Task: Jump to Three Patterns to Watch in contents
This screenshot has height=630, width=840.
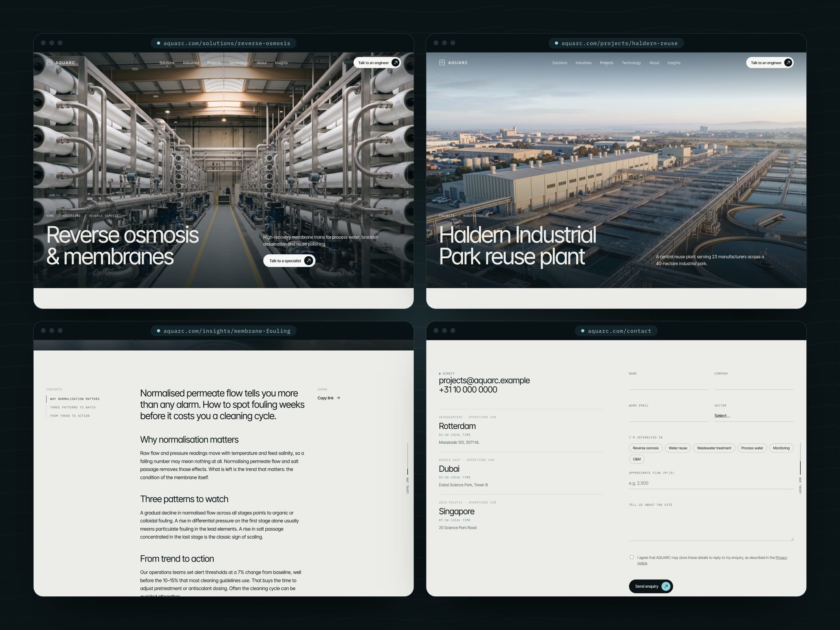Action: (73, 407)
